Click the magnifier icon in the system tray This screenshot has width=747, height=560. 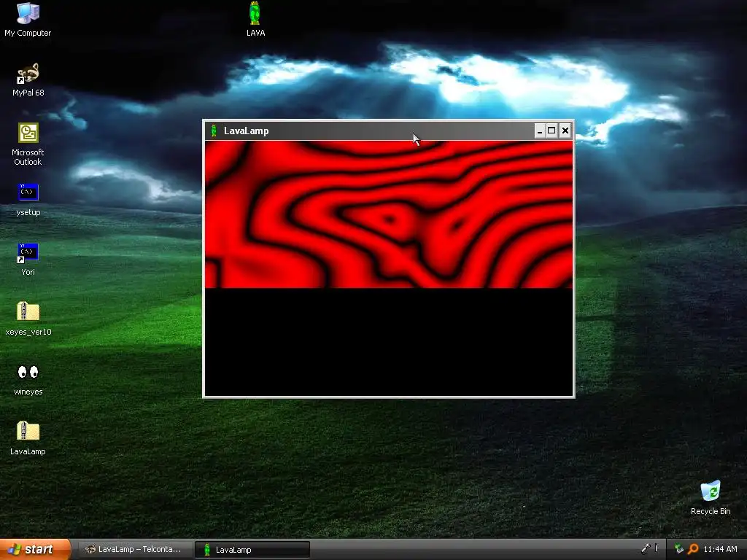(x=693, y=549)
